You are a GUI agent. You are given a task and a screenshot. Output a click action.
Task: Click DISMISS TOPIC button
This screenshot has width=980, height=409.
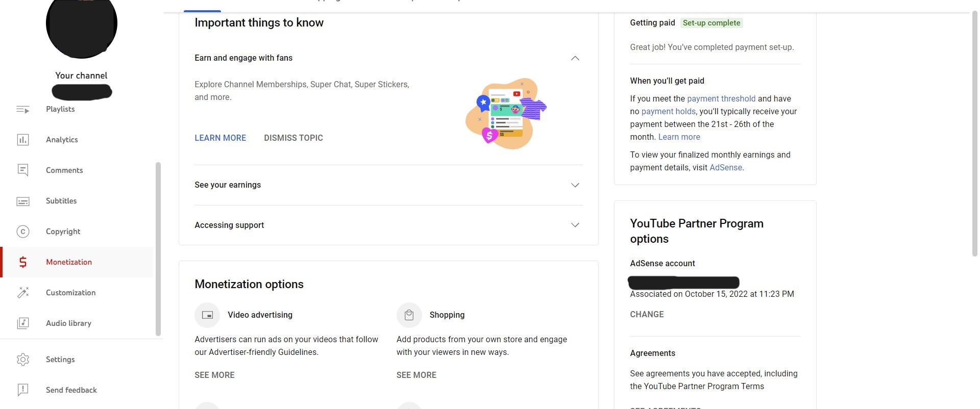[293, 138]
